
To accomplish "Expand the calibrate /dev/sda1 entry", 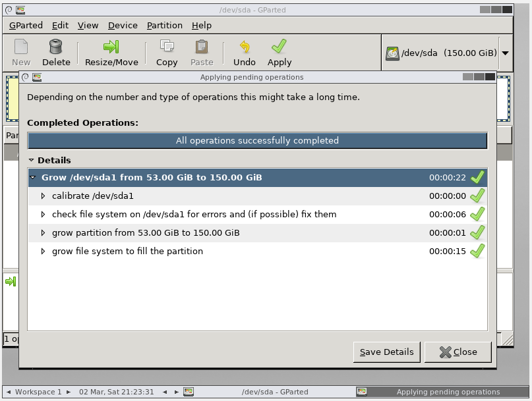I will [44, 195].
